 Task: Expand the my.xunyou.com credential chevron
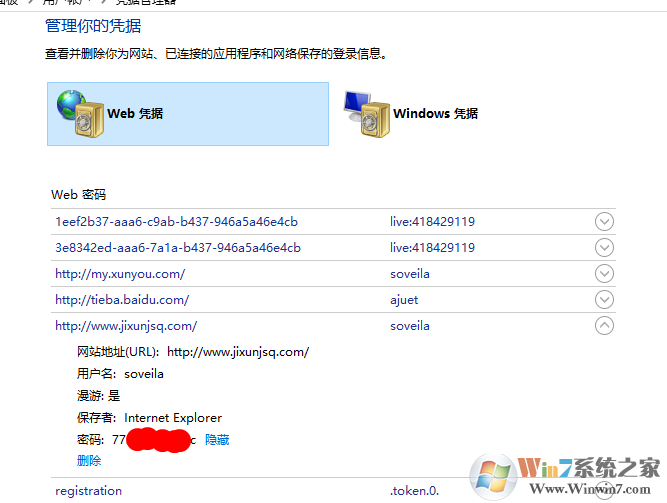click(604, 274)
